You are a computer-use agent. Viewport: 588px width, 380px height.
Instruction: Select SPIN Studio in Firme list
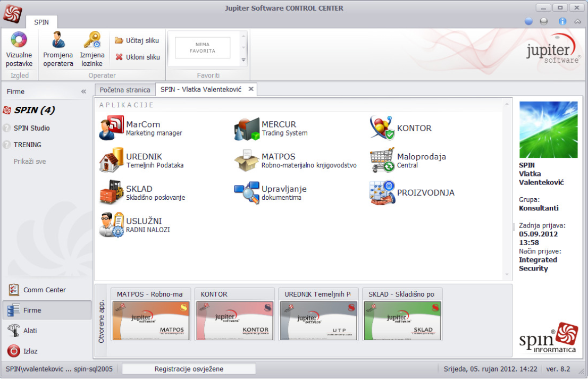coord(32,128)
